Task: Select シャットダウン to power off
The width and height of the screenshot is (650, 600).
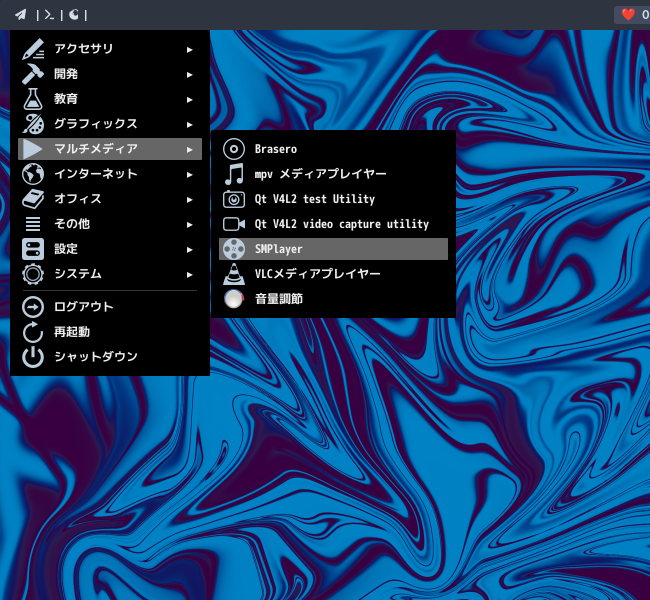Action: tap(110, 357)
